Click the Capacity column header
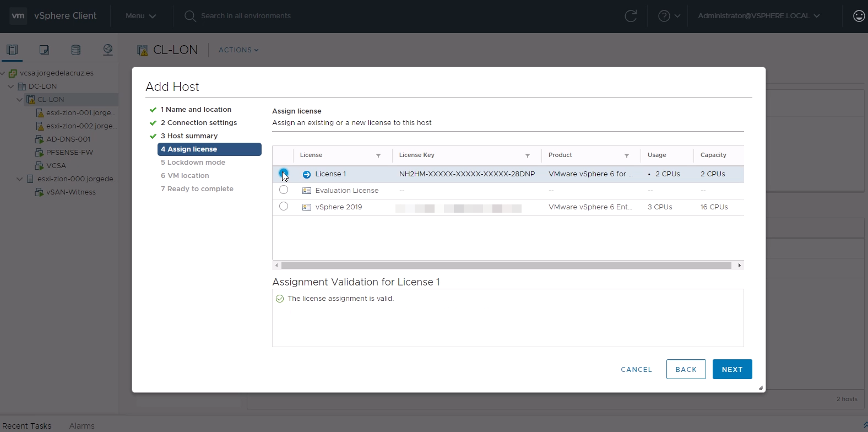This screenshot has width=868, height=432. click(713, 155)
